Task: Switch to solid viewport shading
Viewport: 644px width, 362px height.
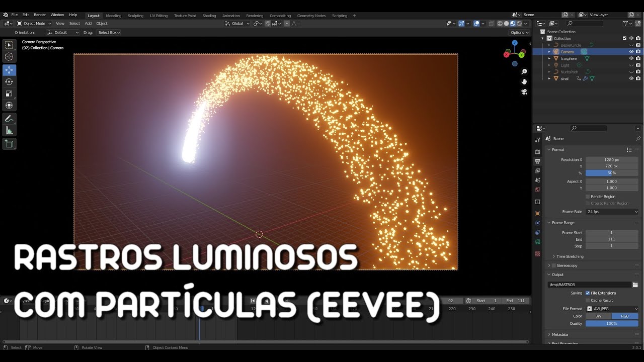Action: [506, 24]
